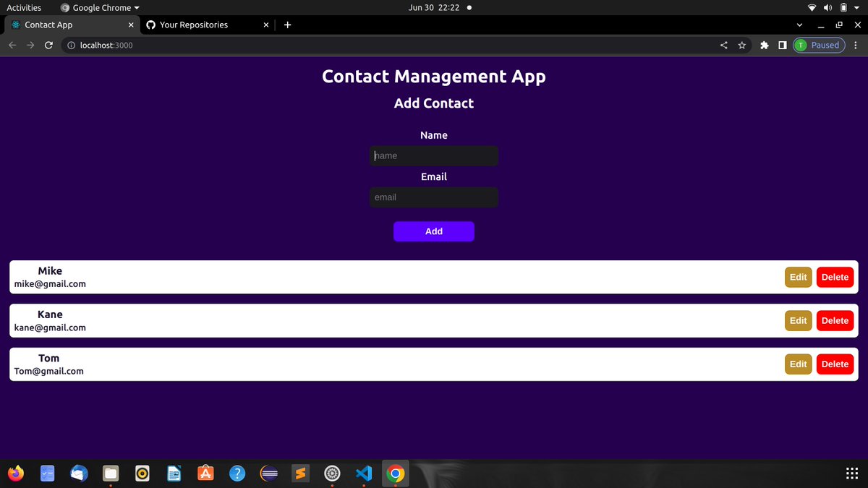Click the Paused profile button
This screenshot has height=488, width=868.
[819, 45]
